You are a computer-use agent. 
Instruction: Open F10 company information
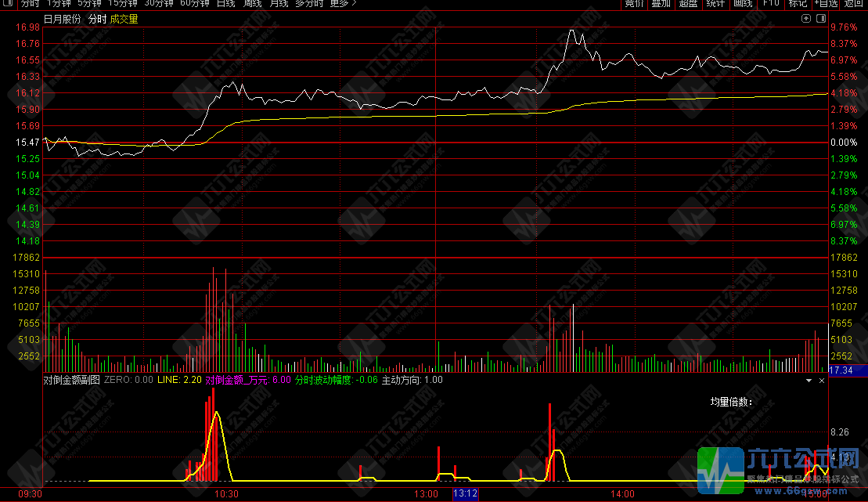click(770, 4)
